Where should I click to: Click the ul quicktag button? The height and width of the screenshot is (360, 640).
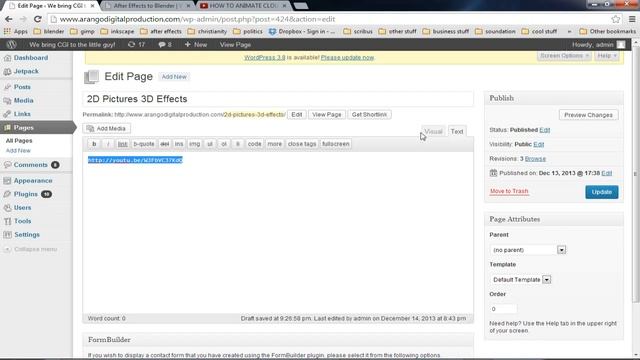[210, 144]
